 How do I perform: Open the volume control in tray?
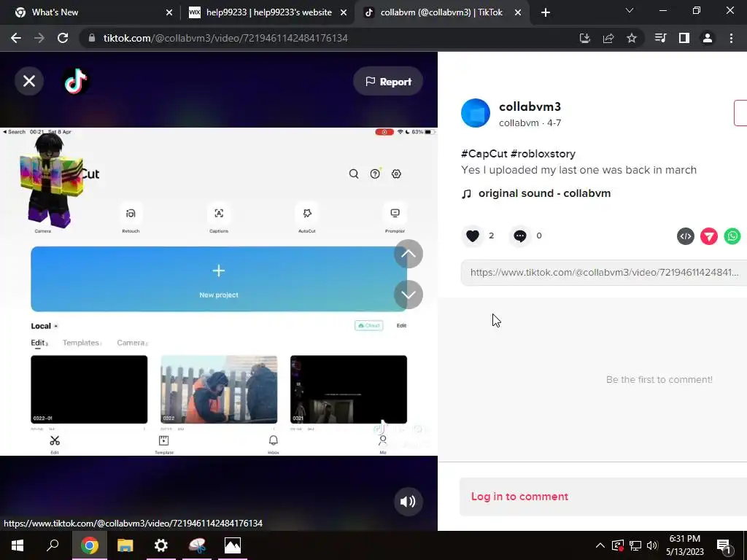coord(653,545)
